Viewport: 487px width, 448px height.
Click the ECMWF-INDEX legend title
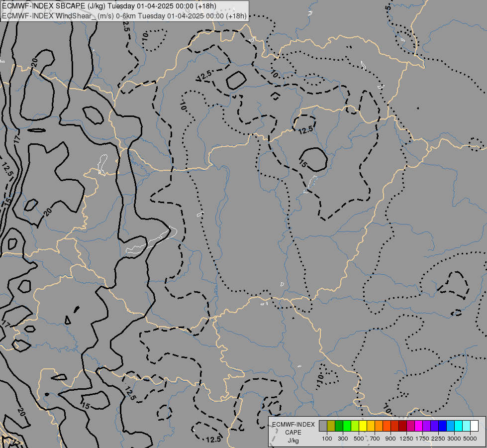click(293, 425)
